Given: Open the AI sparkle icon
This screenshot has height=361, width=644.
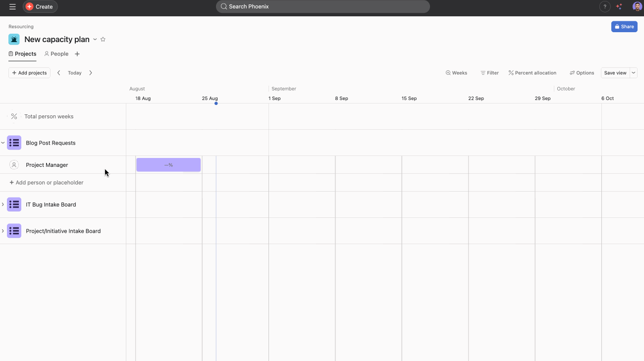Looking at the screenshot, I should click(619, 6).
